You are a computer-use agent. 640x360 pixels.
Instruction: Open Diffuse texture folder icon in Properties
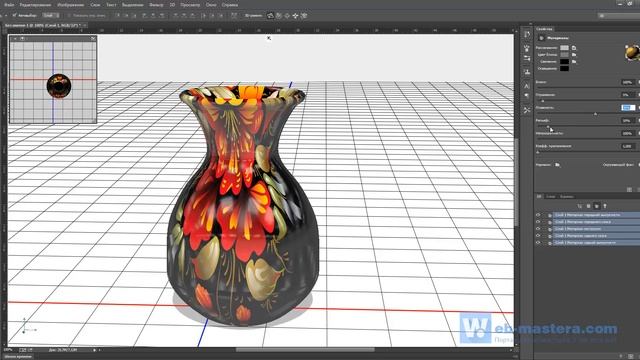(x=574, y=48)
